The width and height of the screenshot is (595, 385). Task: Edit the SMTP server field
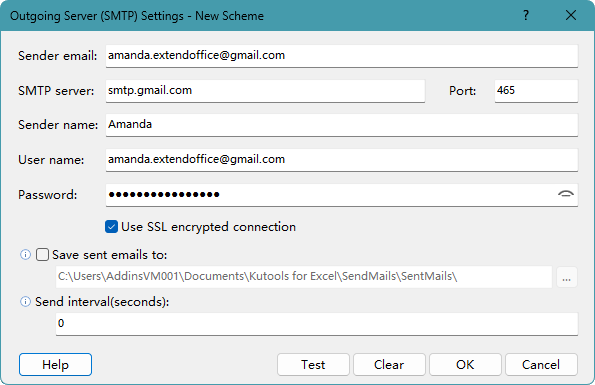coord(265,91)
